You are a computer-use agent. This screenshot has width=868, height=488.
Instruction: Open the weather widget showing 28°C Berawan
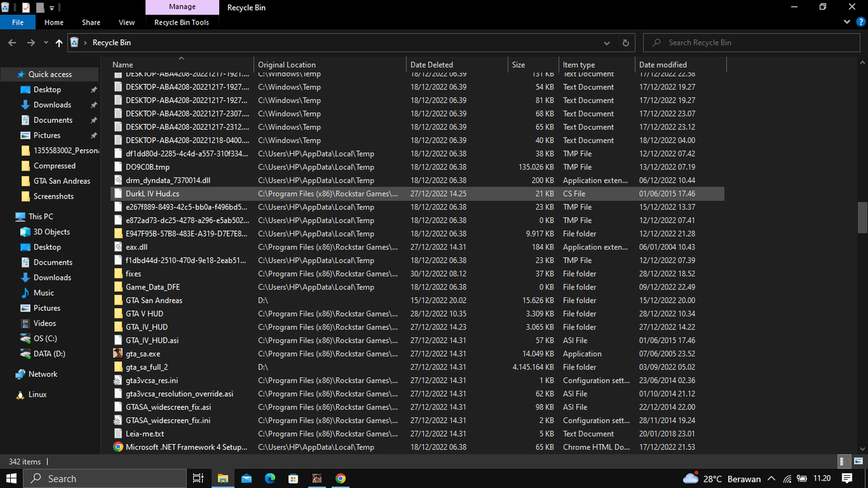pos(722,479)
